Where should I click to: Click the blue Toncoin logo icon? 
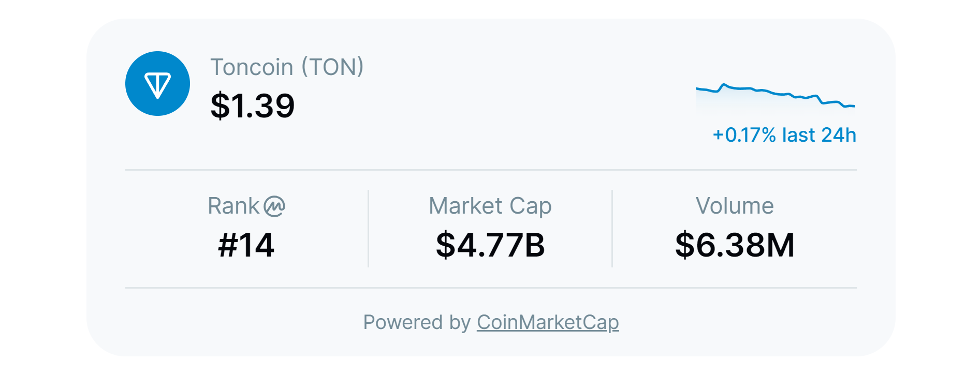coord(157,83)
